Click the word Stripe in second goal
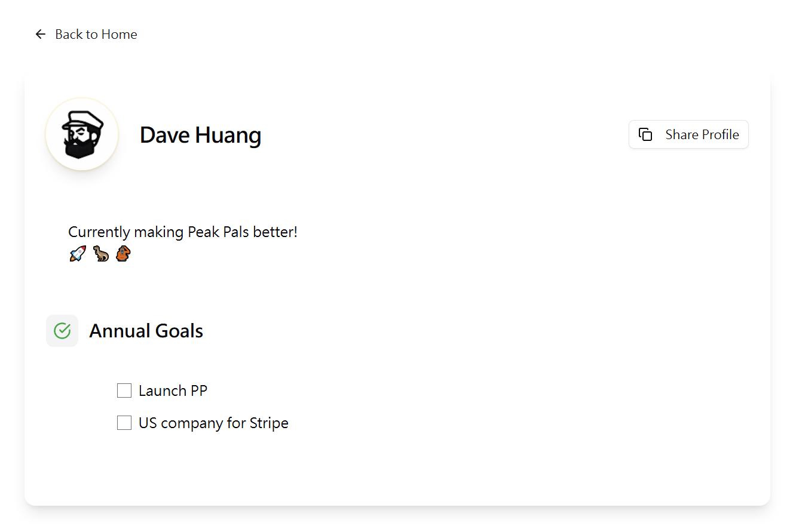Screen dimensions: 796x532 click(x=269, y=423)
